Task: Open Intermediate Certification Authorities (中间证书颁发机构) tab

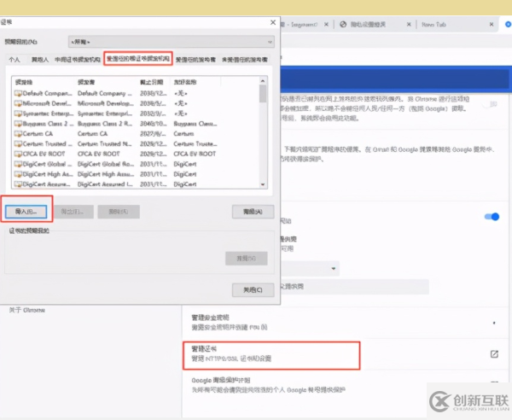Action: click(78, 60)
